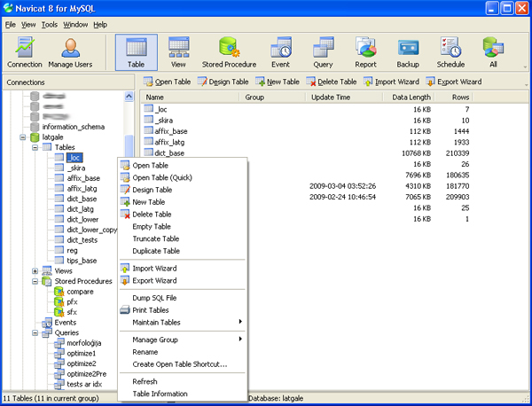The width and height of the screenshot is (532, 406).
Task: Select dict_lower_copy table in tree
Action: point(91,230)
